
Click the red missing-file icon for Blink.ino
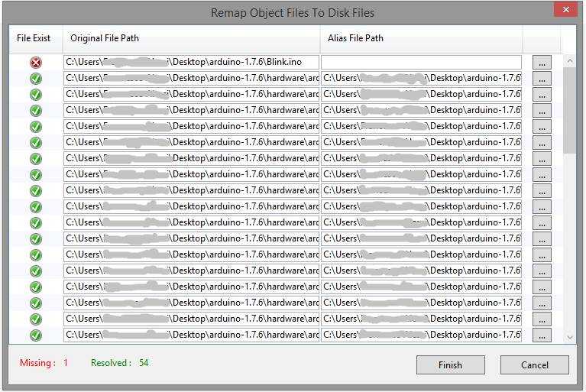coord(36,63)
